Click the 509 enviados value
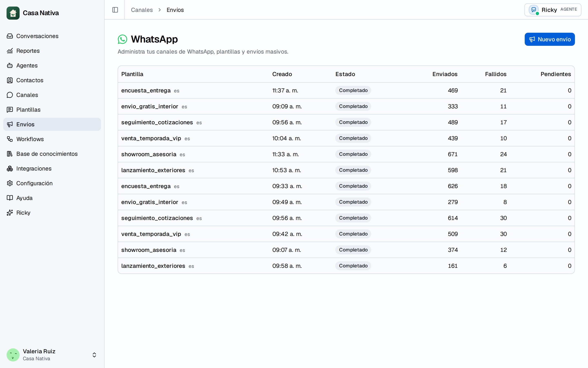The height and width of the screenshot is (368, 588). (x=453, y=234)
